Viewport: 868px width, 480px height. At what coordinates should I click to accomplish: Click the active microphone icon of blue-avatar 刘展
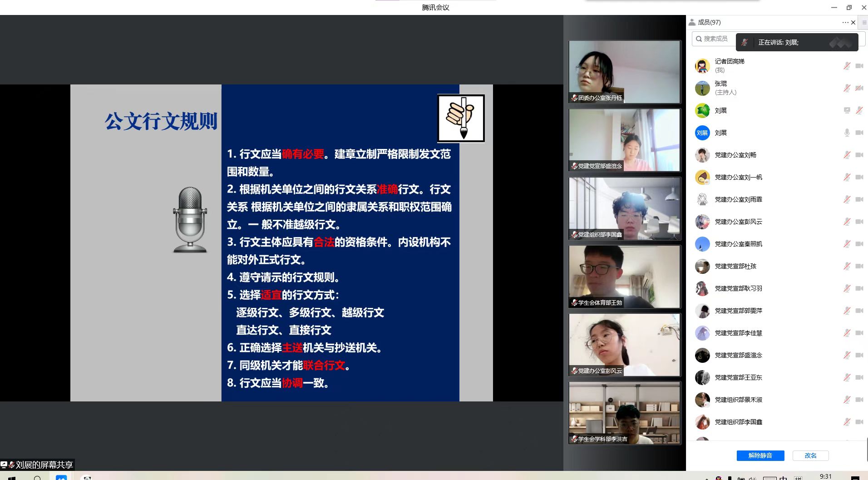pyautogui.click(x=847, y=133)
